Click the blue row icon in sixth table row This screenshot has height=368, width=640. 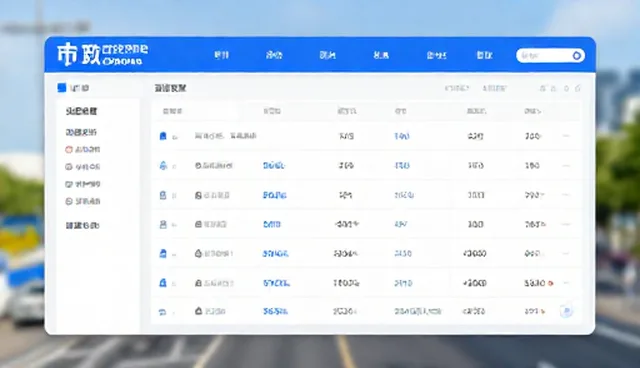click(163, 283)
